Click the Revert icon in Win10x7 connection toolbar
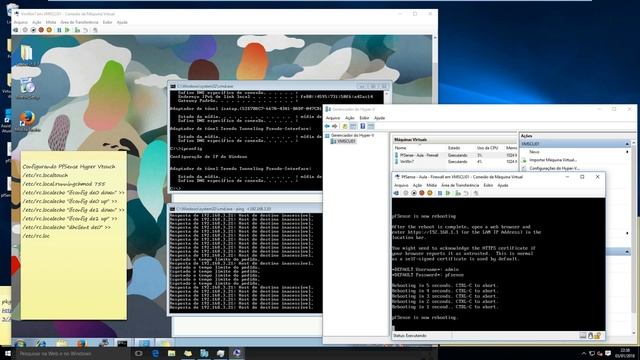 [85, 30]
